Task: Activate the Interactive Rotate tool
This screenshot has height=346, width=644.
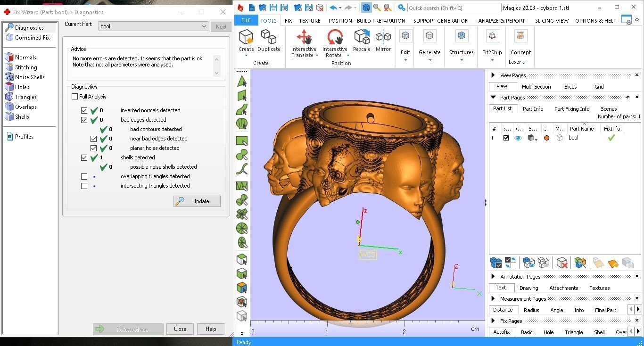Action: click(x=335, y=43)
